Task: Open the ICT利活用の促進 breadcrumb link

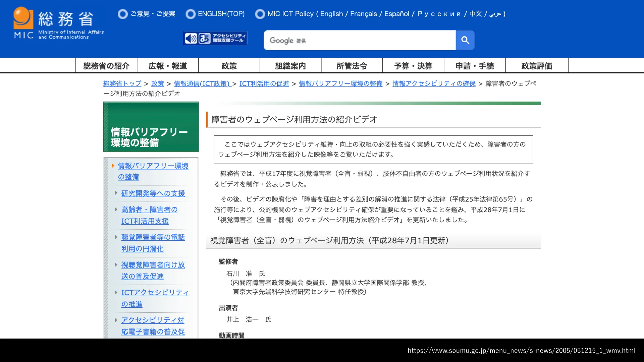Action: click(x=264, y=84)
